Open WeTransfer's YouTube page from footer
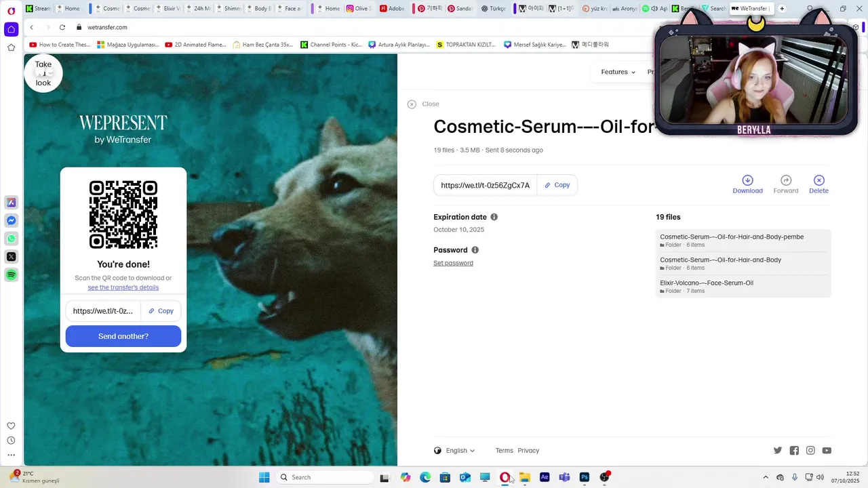The width and height of the screenshot is (868, 488). click(827, 451)
